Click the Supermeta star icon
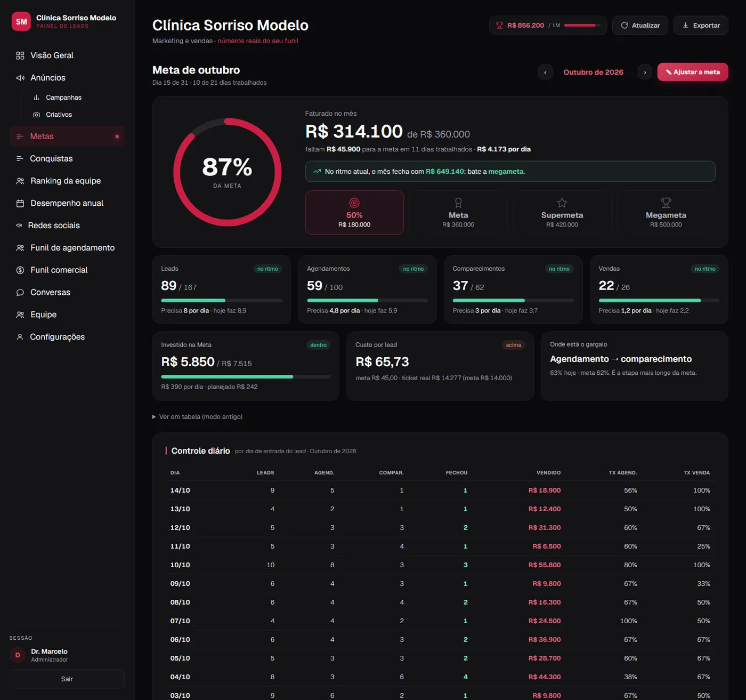The width and height of the screenshot is (746, 700). pos(562,203)
